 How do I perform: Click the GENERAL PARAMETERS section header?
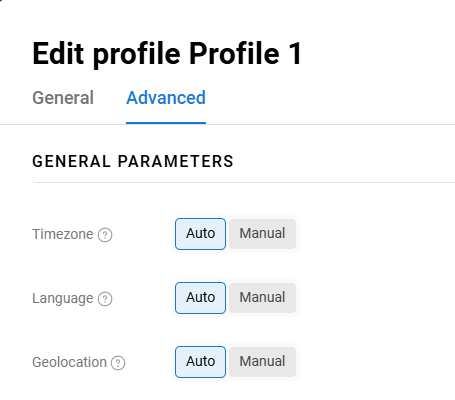pyautogui.click(x=133, y=161)
